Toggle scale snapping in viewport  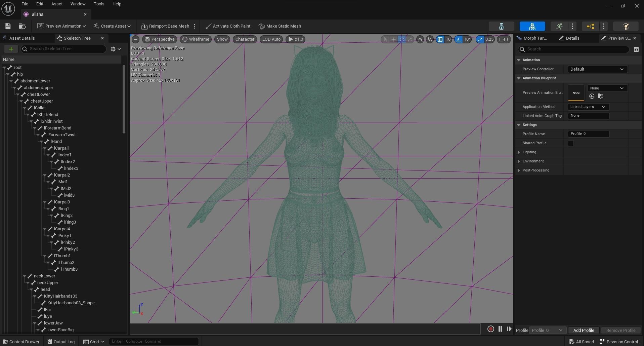[480, 39]
